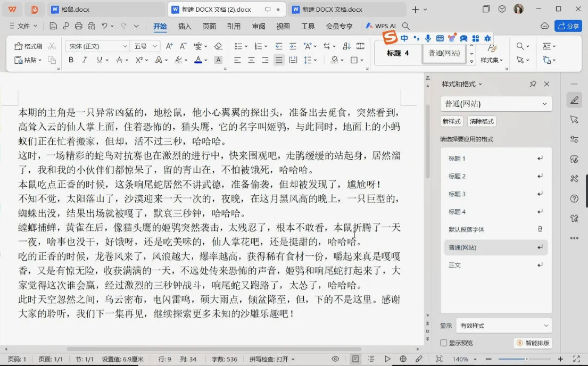
Task: Open the 插入 ribbon tab
Action: [185, 26]
